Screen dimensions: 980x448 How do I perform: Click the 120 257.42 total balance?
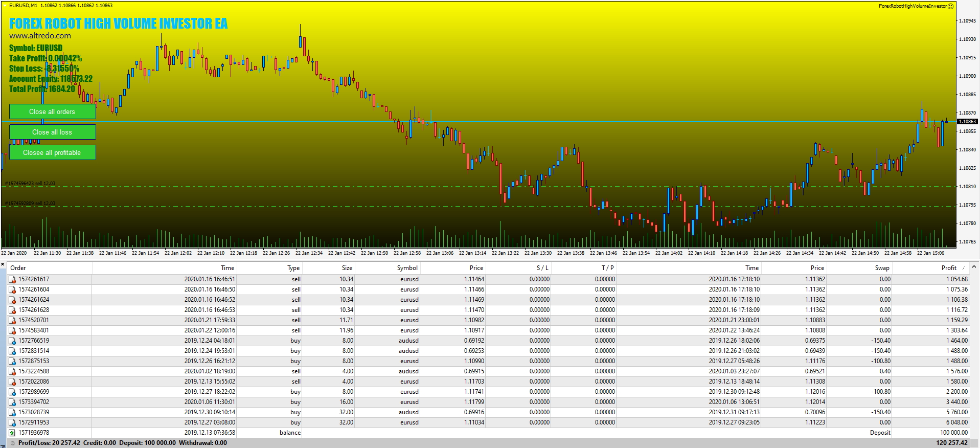pyautogui.click(x=952, y=443)
